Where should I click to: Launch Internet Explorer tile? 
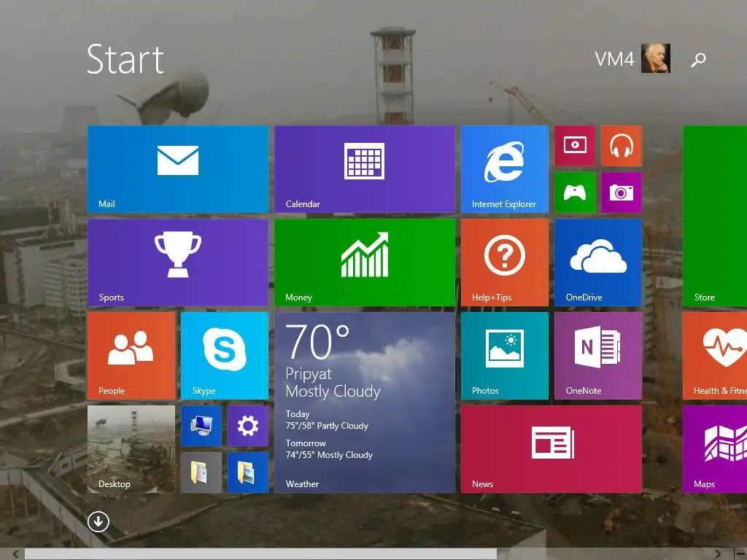coord(505,169)
